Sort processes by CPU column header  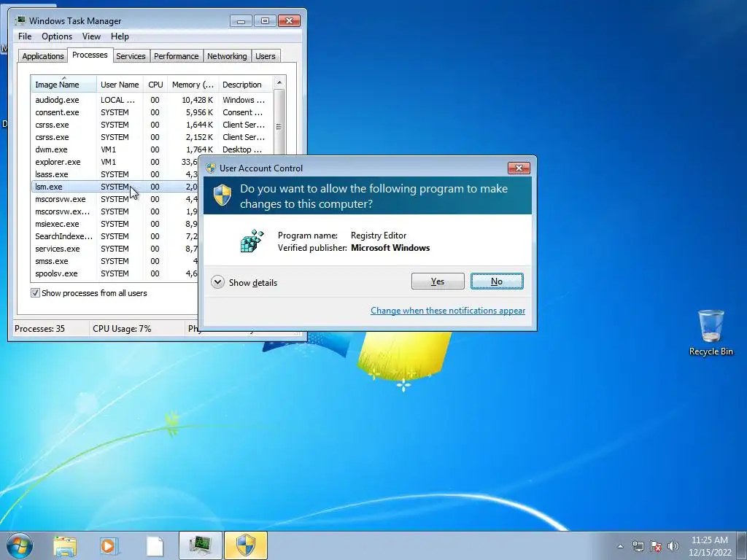click(155, 85)
